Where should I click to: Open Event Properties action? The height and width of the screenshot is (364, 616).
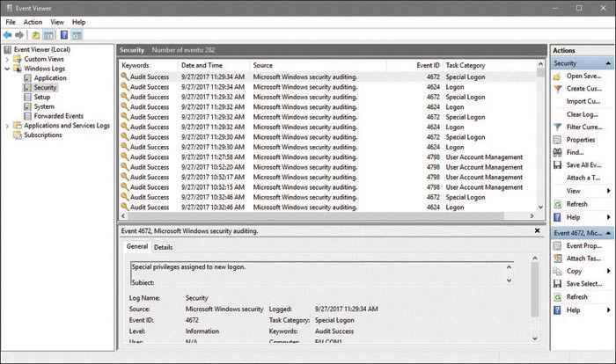pos(583,246)
